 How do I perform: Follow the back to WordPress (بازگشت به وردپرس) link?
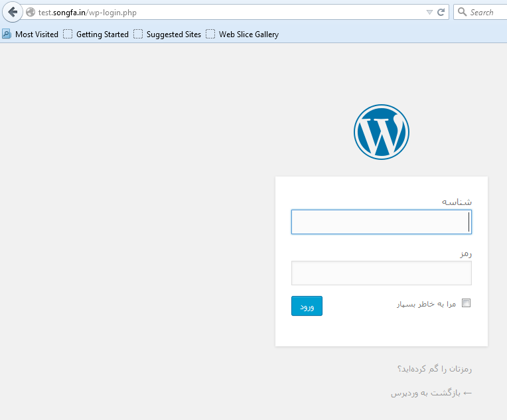coord(431,393)
